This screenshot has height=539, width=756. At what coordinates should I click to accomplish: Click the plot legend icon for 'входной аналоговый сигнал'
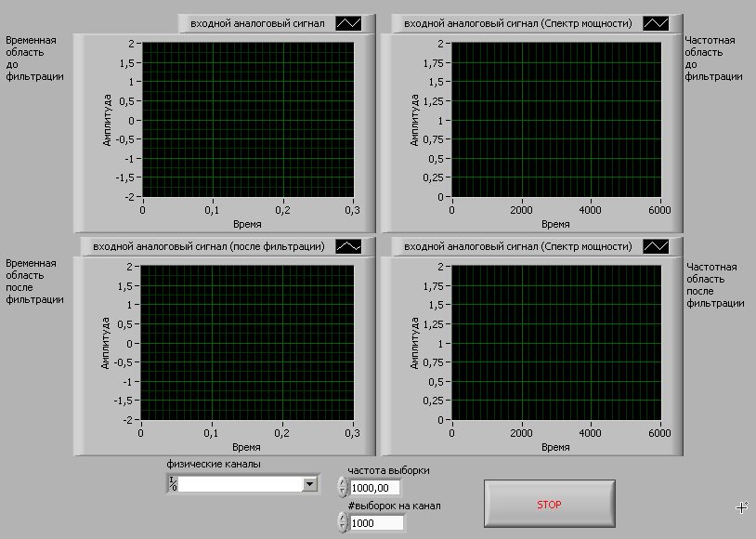tap(348, 23)
